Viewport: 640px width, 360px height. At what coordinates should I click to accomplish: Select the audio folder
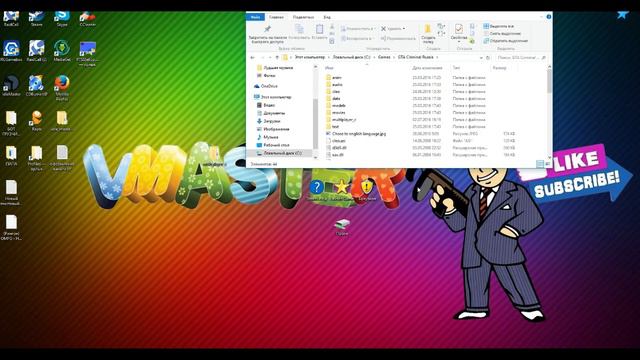pyautogui.click(x=335, y=84)
